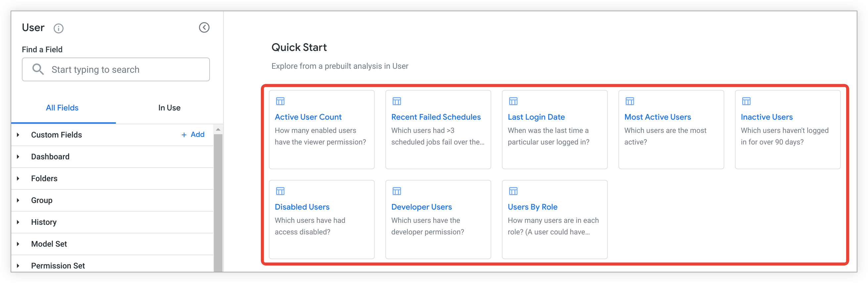Screen dimensions: 868x283
Task: Click the field list scrollbar
Action: point(218,202)
